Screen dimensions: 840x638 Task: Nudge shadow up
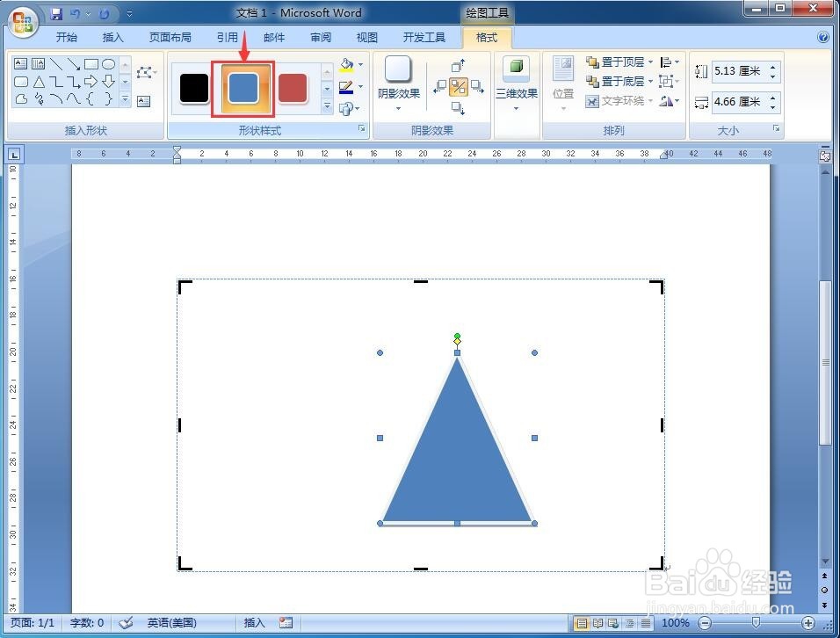pos(458,65)
